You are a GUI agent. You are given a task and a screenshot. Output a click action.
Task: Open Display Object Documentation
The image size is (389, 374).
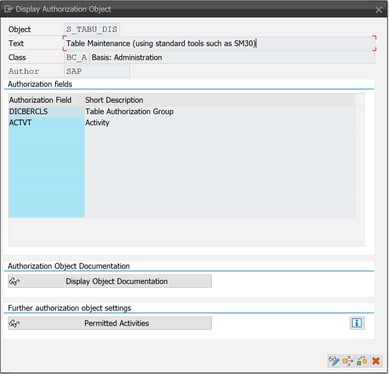pyautogui.click(x=110, y=281)
